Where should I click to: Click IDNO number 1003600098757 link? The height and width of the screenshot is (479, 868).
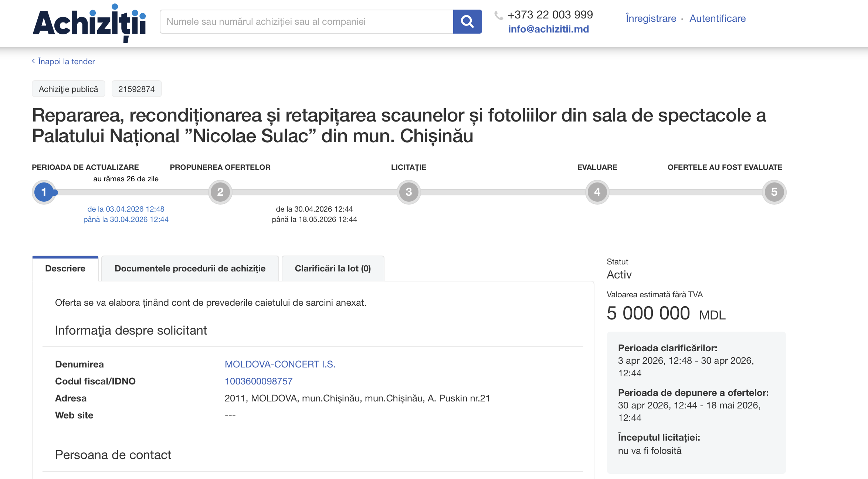(x=258, y=381)
